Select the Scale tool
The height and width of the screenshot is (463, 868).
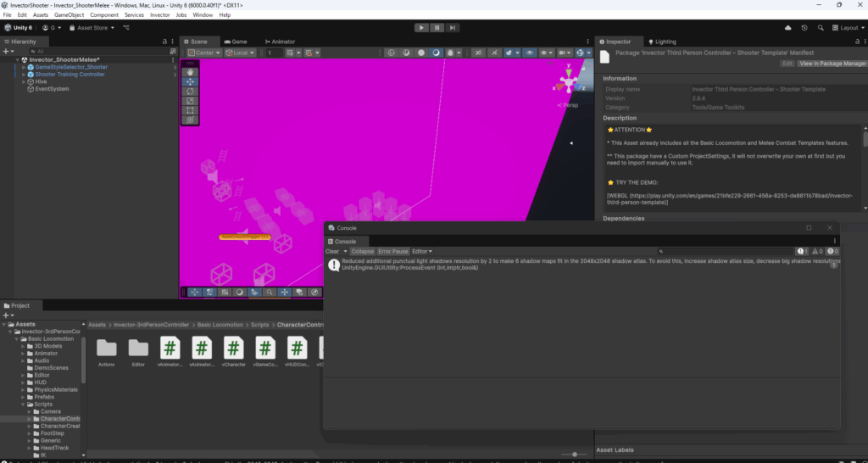tap(190, 101)
